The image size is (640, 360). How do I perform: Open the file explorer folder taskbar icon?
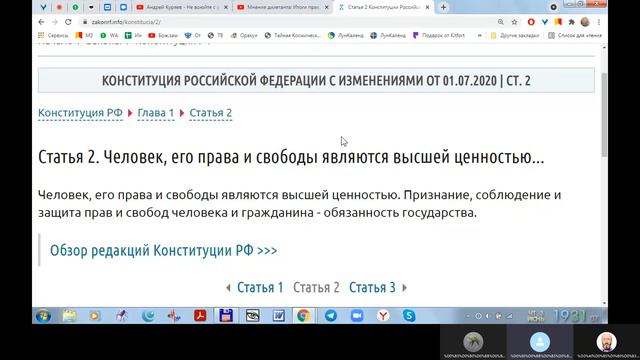(x=69, y=316)
